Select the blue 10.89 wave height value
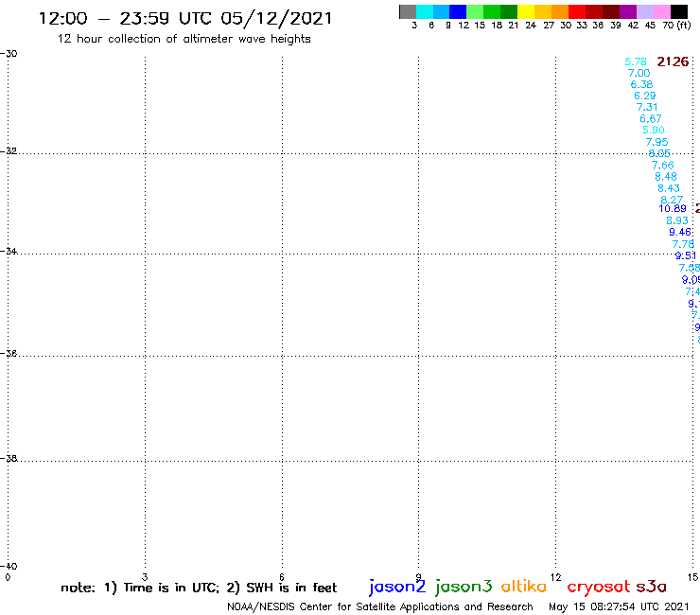Viewport: 700px width, 615px height. (x=673, y=208)
